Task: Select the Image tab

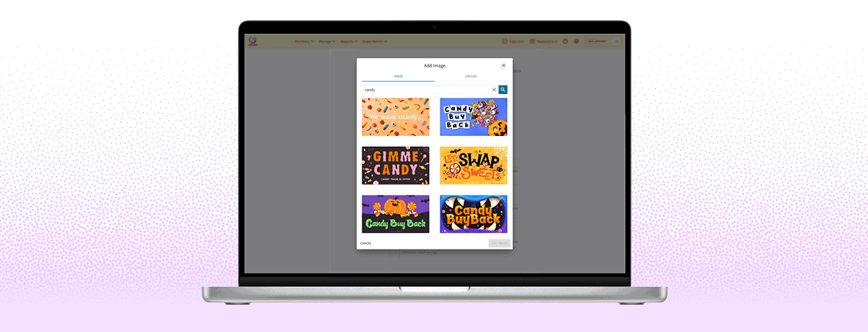Action: tap(398, 76)
